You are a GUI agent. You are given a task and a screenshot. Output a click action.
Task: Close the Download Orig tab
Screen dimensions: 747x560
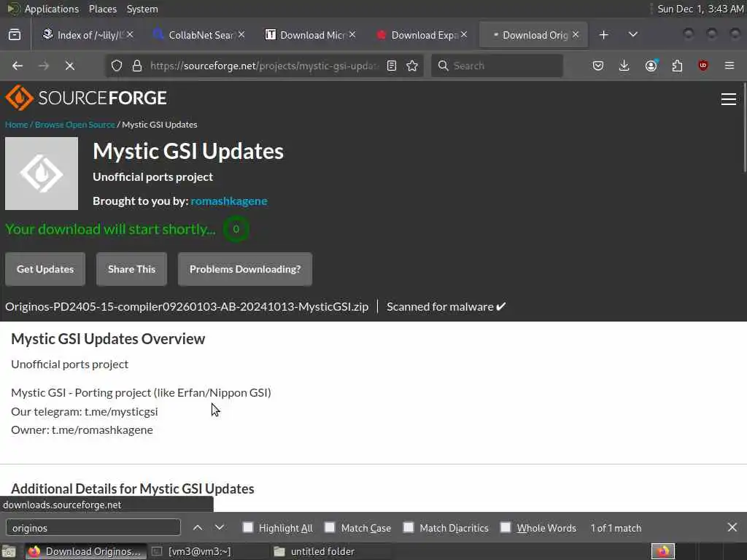tap(576, 35)
